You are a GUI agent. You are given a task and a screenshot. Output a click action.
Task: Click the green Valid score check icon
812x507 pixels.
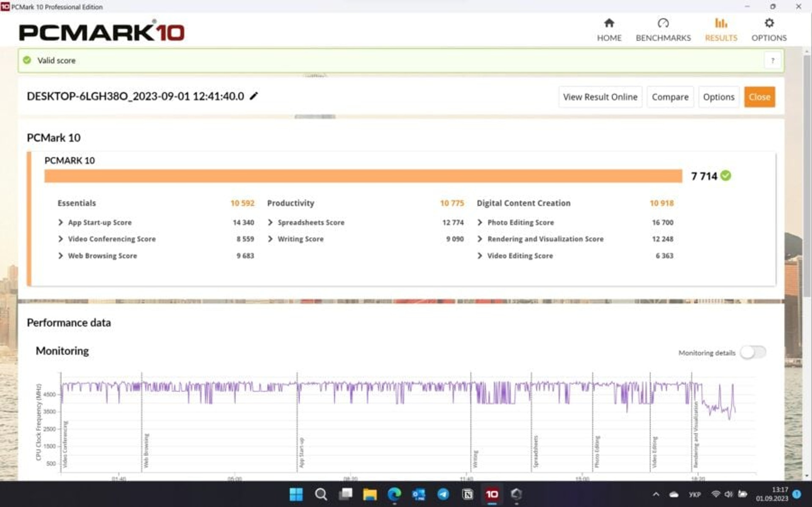tap(27, 60)
